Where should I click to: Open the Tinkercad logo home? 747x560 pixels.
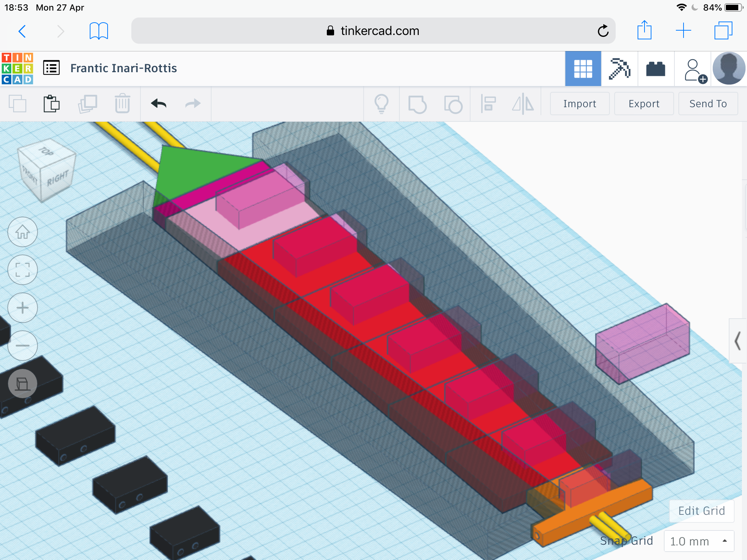tap(18, 69)
